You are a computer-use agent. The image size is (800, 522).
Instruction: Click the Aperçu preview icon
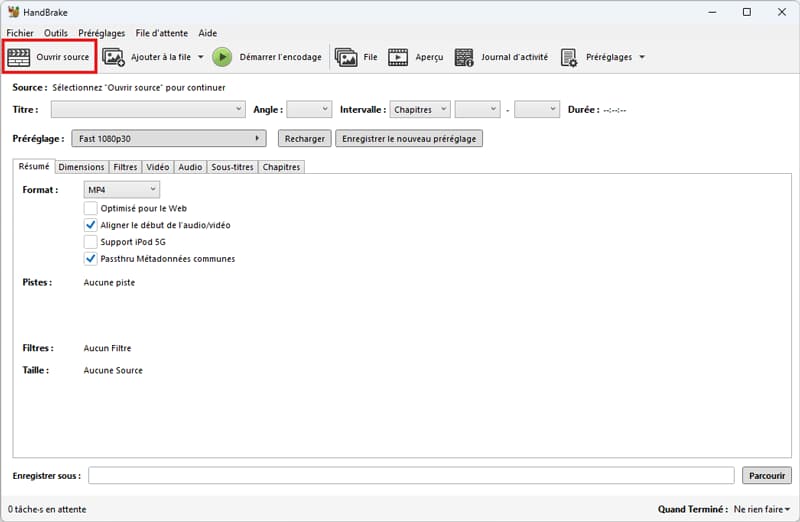point(398,57)
